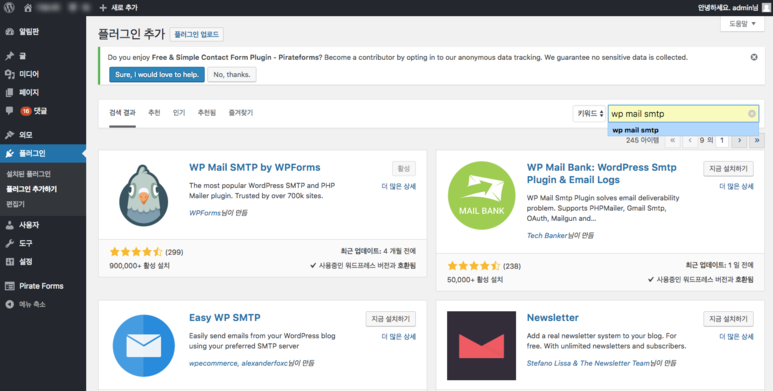Open 더 많은 상세 for WP Mail SMTP
Screen dimensions: 773x391
(x=399, y=186)
